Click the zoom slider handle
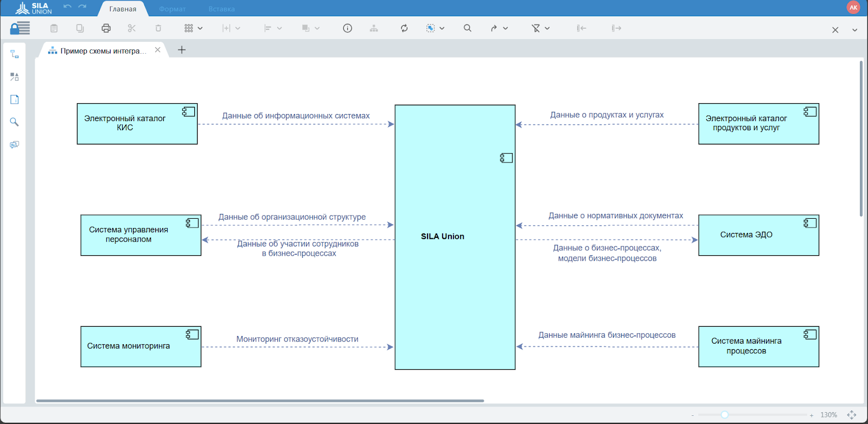868x424 pixels. coord(724,415)
